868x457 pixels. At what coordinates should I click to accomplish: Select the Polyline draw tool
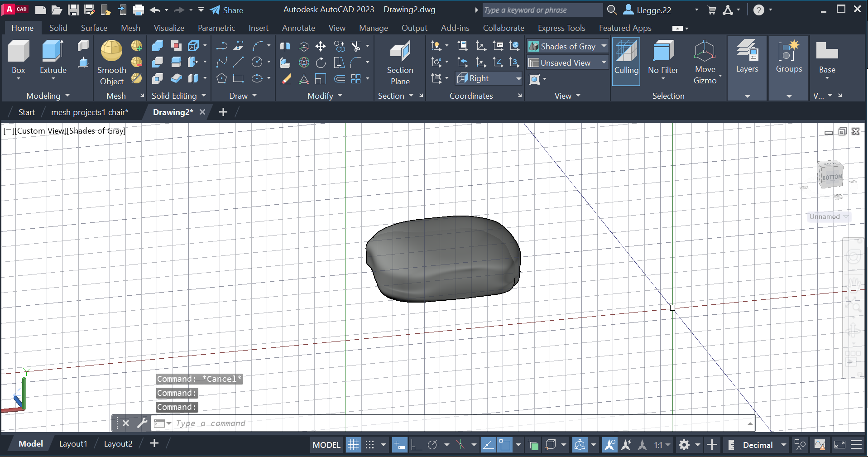[x=222, y=46]
